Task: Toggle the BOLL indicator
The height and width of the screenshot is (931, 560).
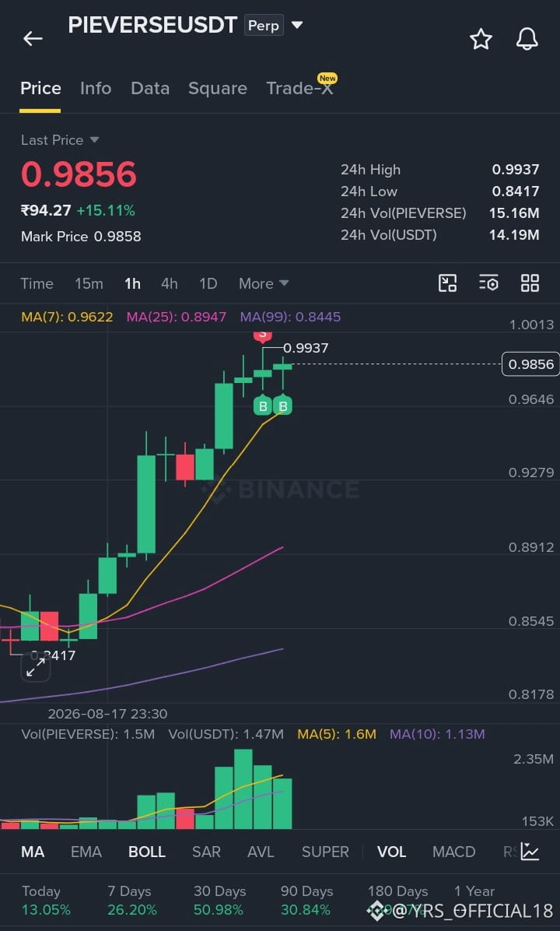Action: 146,852
